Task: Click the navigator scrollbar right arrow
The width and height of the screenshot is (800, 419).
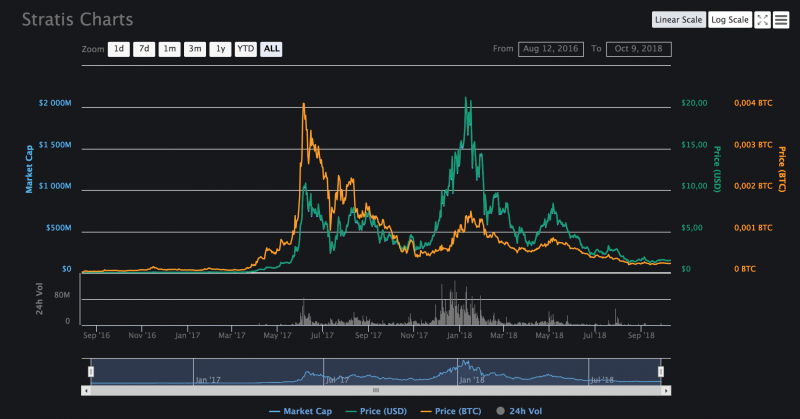Action: [666, 390]
